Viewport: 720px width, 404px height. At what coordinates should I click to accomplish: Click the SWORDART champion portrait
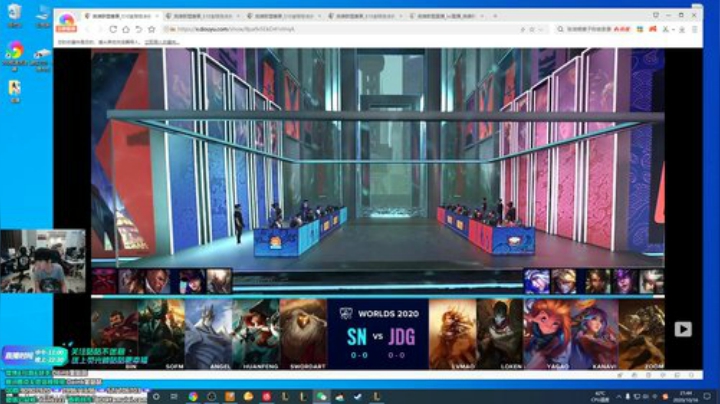303,334
